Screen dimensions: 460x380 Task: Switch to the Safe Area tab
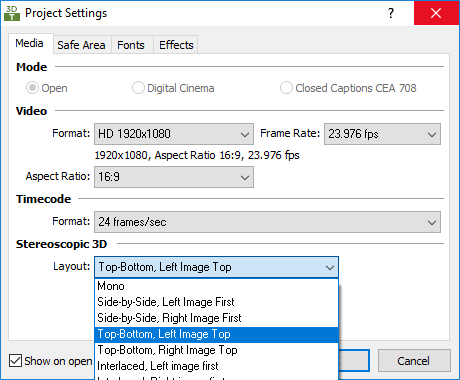click(81, 45)
